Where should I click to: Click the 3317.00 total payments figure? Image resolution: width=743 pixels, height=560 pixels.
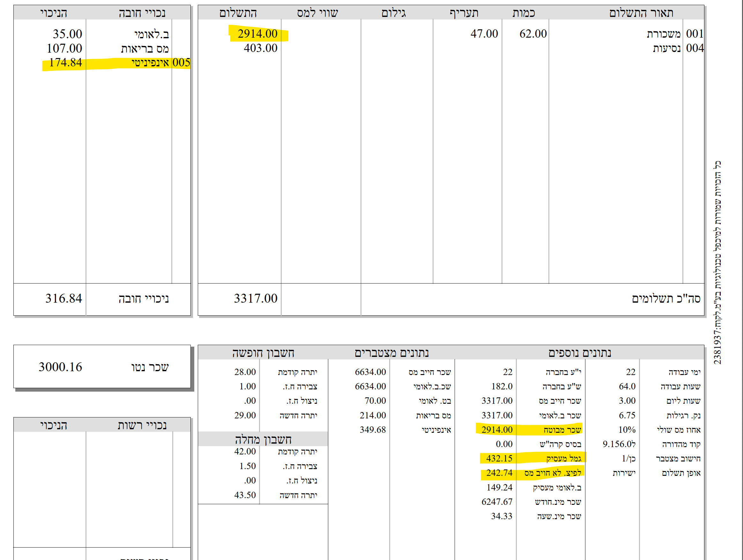tap(255, 298)
